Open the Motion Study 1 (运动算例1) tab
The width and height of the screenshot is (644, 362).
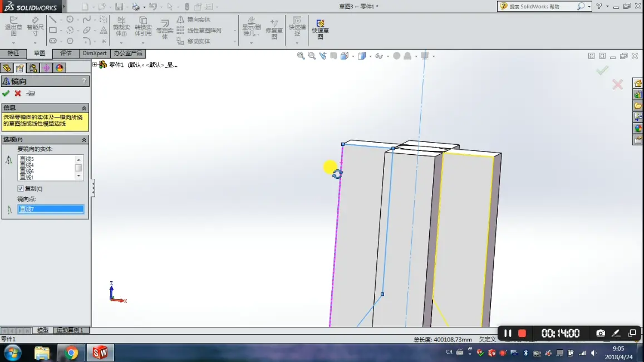pyautogui.click(x=70, y=330)
